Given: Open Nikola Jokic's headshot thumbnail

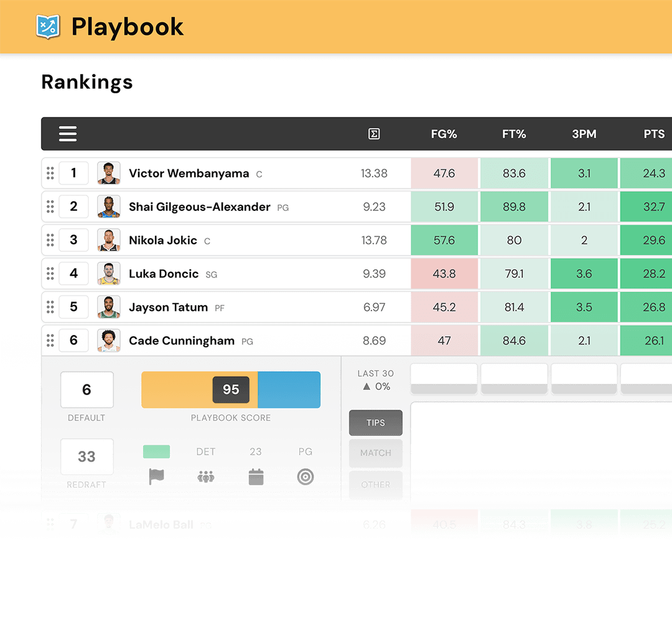Looking at the screenshot, I should 109,240.
